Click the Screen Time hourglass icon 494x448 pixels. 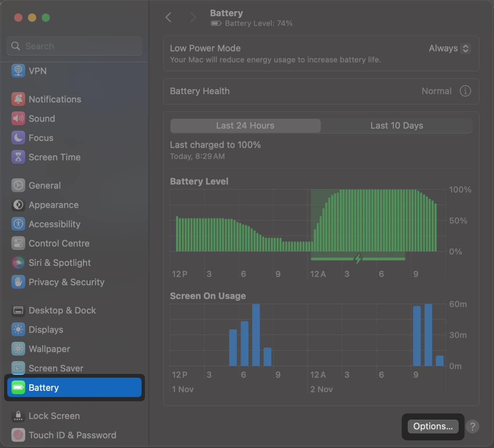tap(18, 157)
